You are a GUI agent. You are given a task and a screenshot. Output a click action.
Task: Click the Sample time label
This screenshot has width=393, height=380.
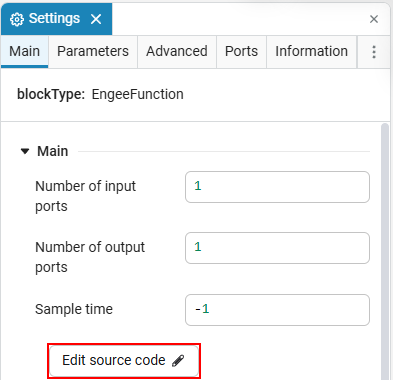74,309
